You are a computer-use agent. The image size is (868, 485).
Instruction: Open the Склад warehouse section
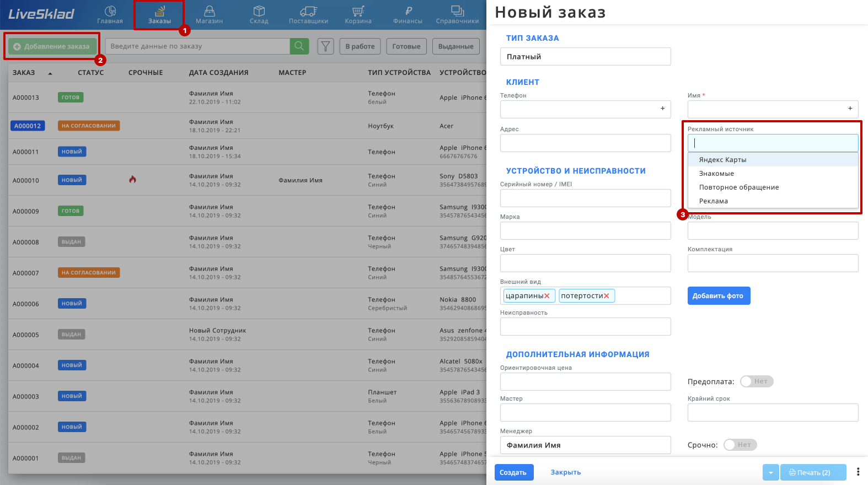(259, 15)
